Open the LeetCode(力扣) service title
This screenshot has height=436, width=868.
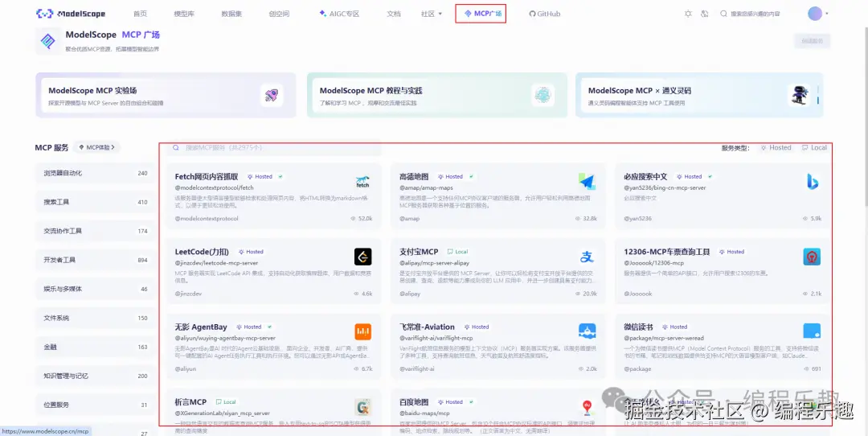point(202,252)
